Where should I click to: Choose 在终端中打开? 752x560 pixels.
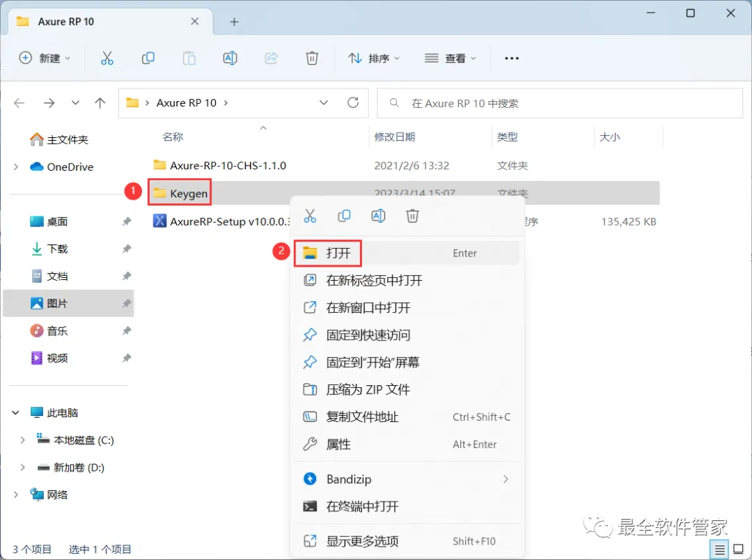point(407,506)
